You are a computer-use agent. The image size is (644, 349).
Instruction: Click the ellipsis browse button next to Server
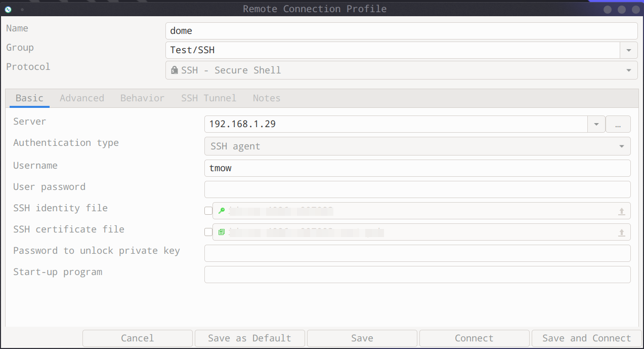click(x=618, y=124)
